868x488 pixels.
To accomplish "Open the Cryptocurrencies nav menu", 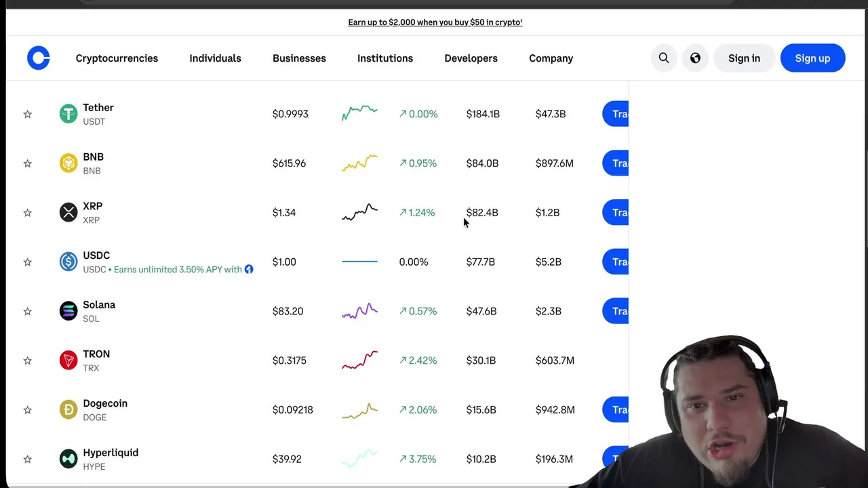I will coord(117,58).
